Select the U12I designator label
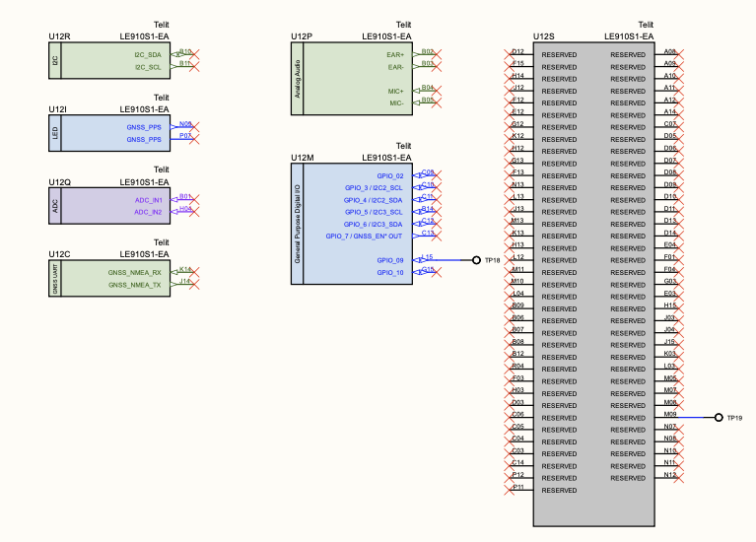Viewport: 756px width, 542px height. tap(59, 109)
